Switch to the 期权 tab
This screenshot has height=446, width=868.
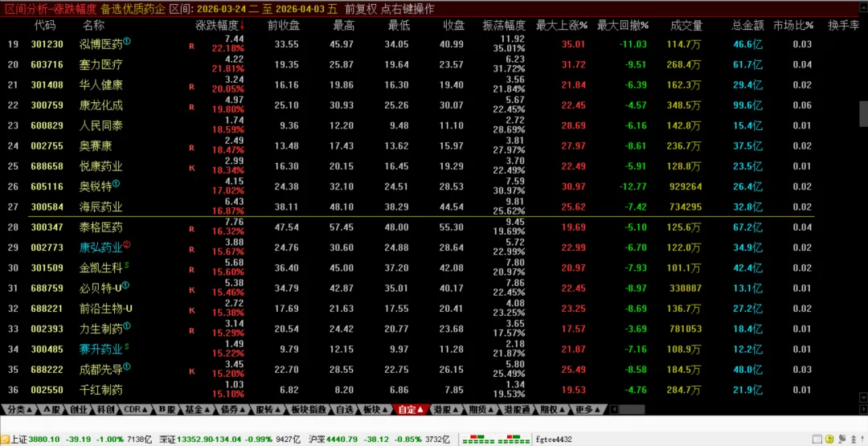pyautogui.click(x=553, y=410)
